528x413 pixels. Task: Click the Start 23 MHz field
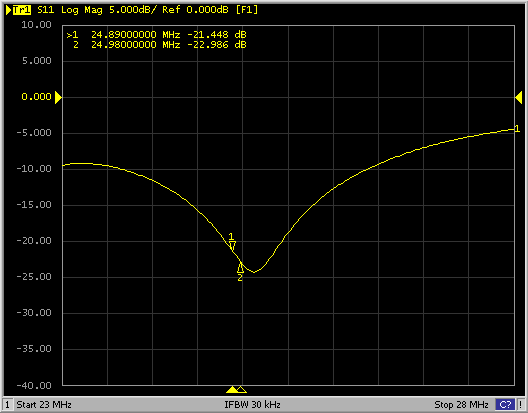coord(44,404)
